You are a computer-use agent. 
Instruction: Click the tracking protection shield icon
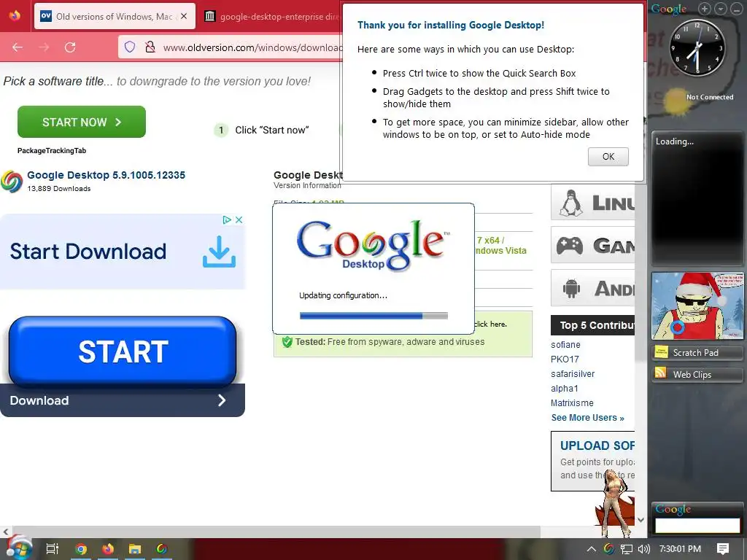[x=130, y=47]
